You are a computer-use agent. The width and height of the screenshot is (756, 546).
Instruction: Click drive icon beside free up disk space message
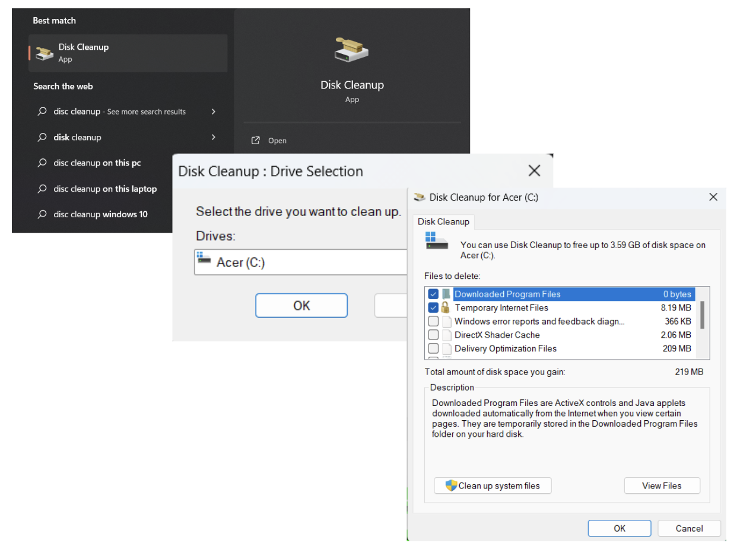(438, 241)
